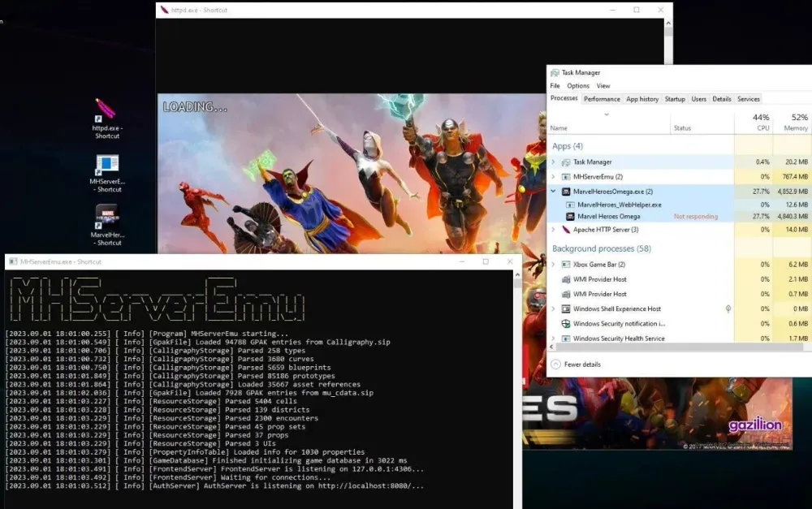Click the Task Manager horizontal scrollbar
The height and width of the screenshot is (509, 812).
pos(674,347)
